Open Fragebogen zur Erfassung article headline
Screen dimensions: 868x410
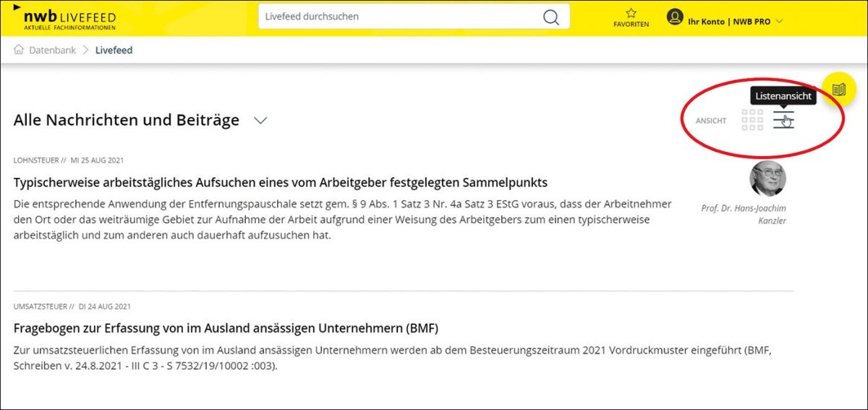226,328
